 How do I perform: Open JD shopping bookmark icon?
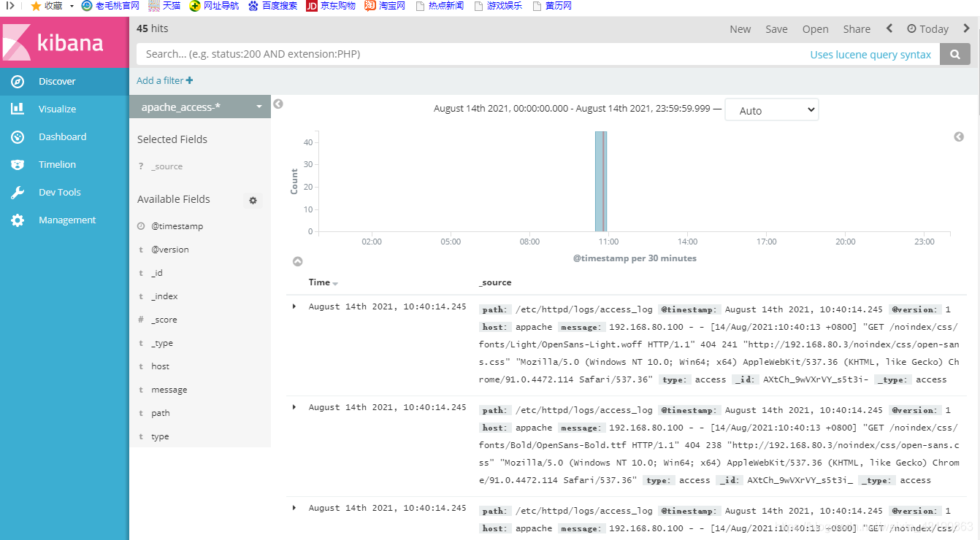pos(312,6)
